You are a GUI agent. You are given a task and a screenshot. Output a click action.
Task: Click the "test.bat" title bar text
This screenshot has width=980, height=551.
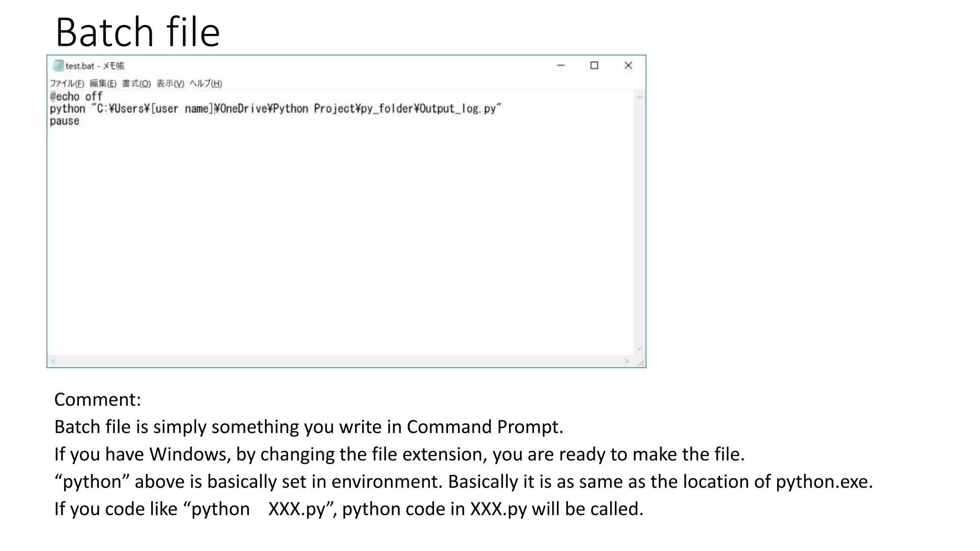click(x=80, y=66)
